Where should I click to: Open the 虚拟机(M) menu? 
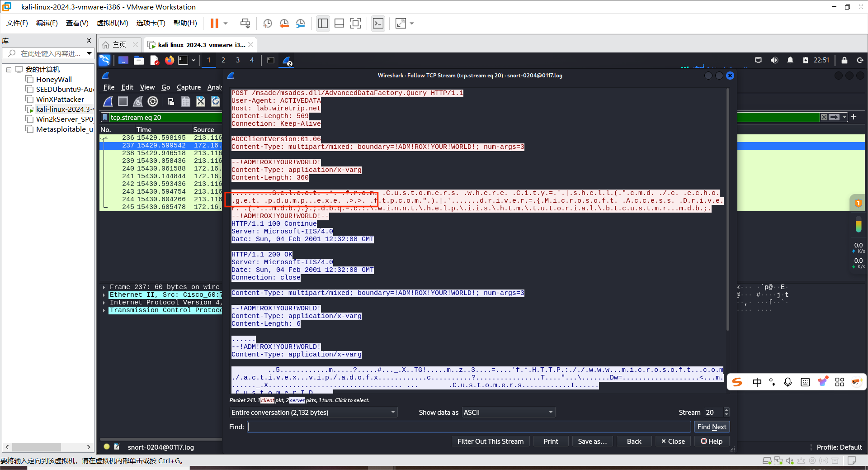pos(112,23)
